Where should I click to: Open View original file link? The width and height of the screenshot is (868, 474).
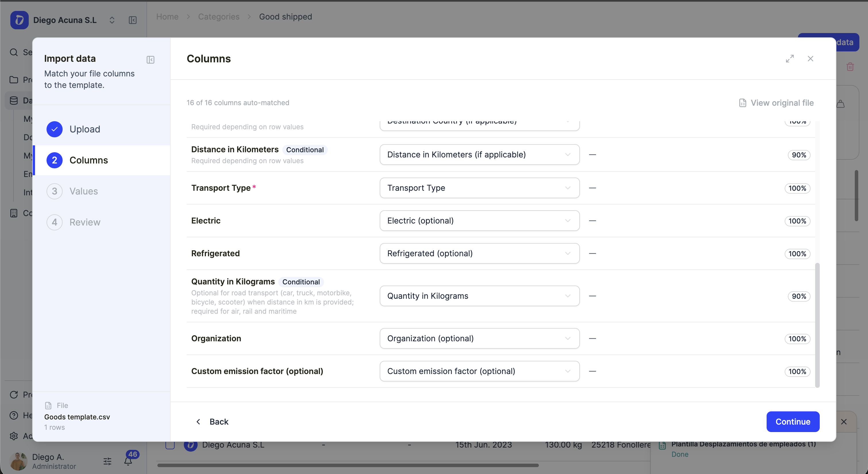(x=776, y=103)
